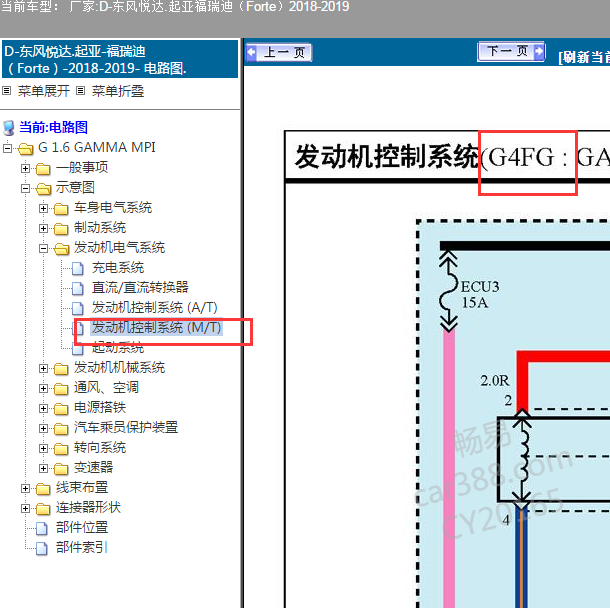Image resolution: width=610 pixels, height=608 pixels.
Task: Click the 汽车乘员保护装置 folder icon
Action: pos(61,429)
